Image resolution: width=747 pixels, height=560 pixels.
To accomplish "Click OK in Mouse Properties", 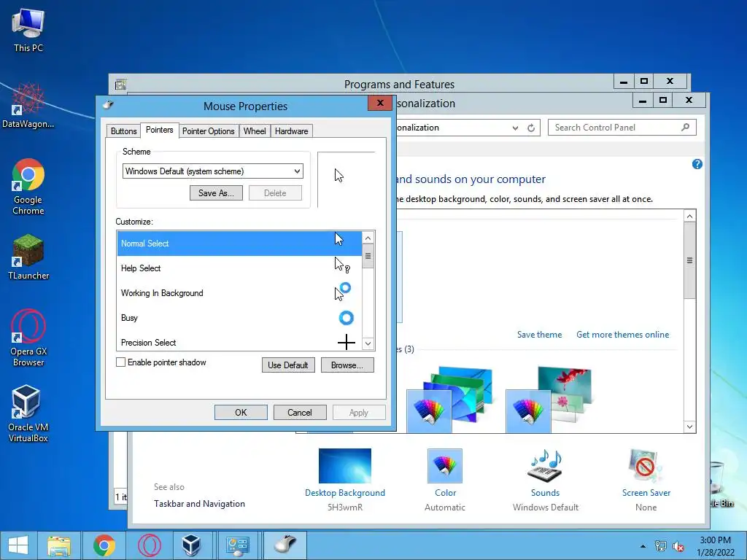I will (241, 413).
